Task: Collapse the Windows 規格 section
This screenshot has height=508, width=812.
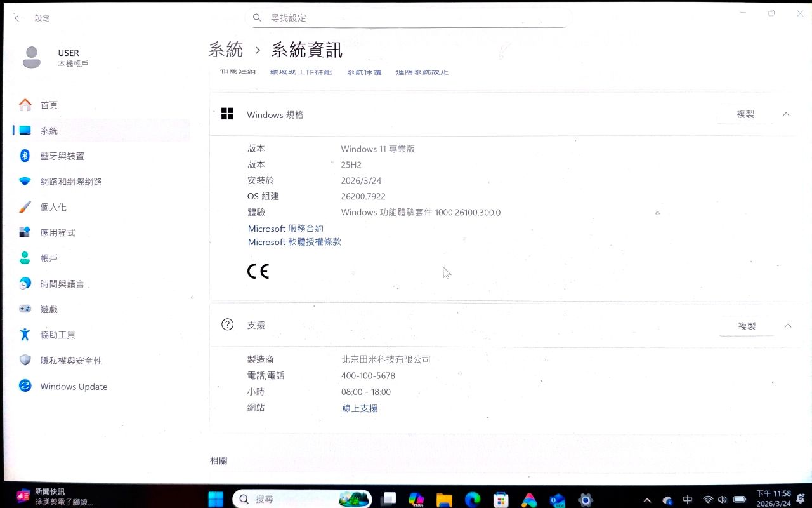Action: (786, 114)
